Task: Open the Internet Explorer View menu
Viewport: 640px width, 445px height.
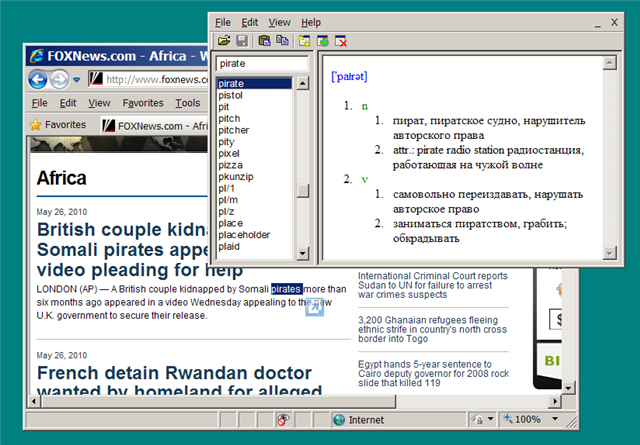Action: 99,103
